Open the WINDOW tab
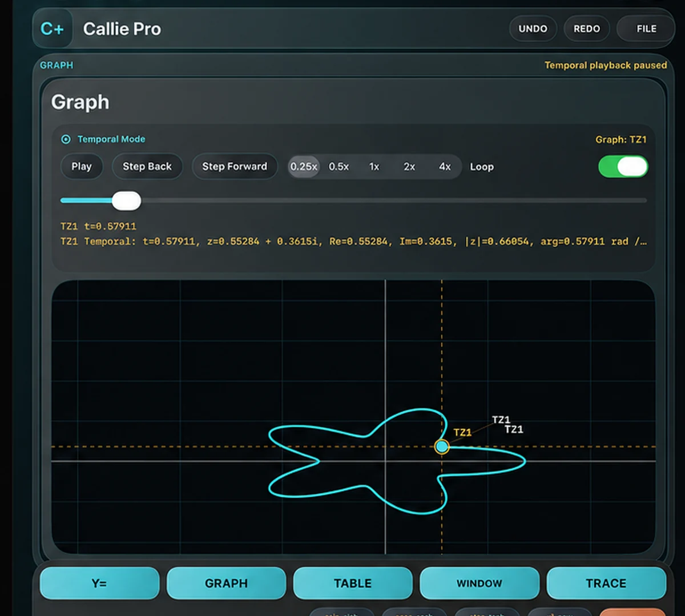Screen dimensions: 685x616 point(479,583)
